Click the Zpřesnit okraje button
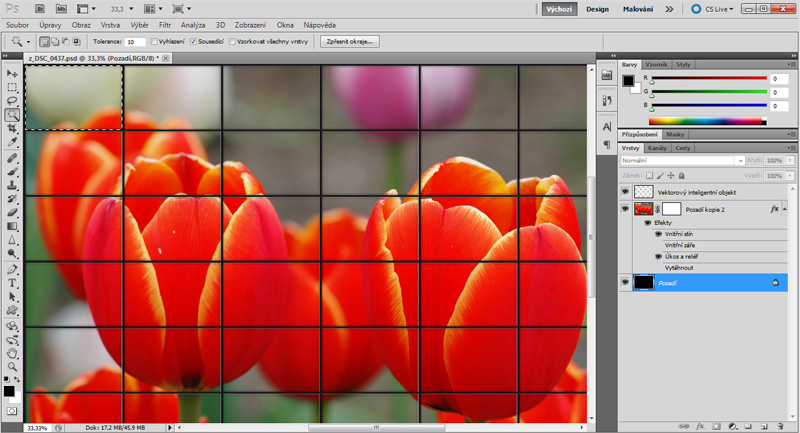 click(348, 42)
